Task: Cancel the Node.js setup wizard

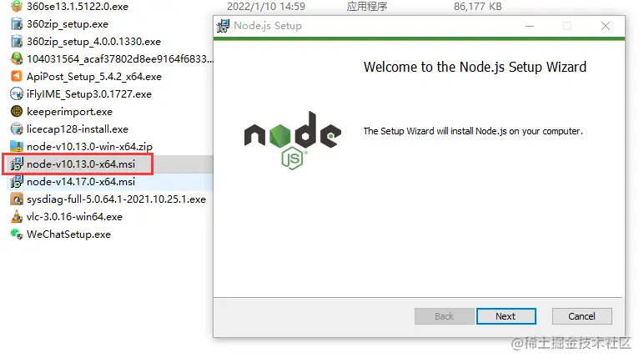Action: pyautogui.click(x=582, y=316)
